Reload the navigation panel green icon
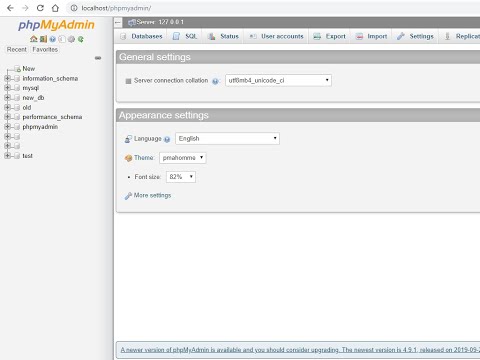The height and width of the screenshot is (360, 480). [x=81, y=39]
